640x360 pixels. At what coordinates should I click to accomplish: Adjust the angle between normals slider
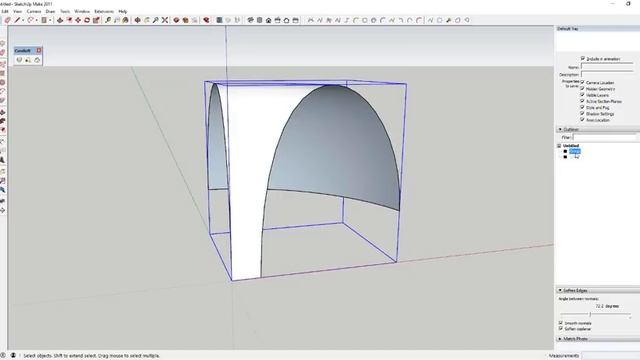590,314
